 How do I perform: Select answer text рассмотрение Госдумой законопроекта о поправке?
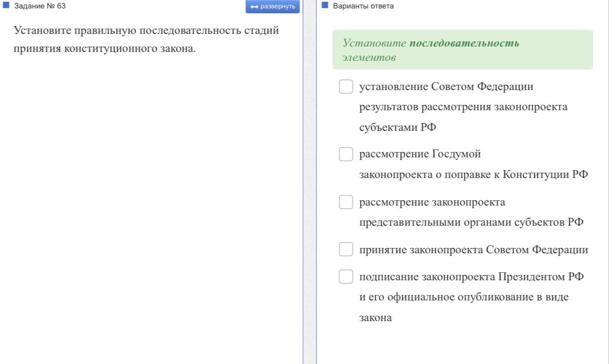click(x=473, y=164)
